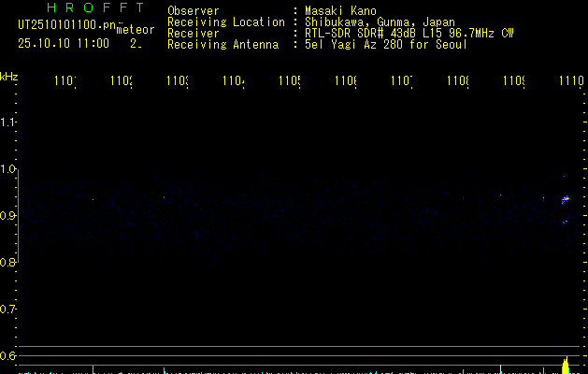Select 'Shibukawa, Gunma, Japan' text
Screen dimensions: 588x374
click(380, 22)
